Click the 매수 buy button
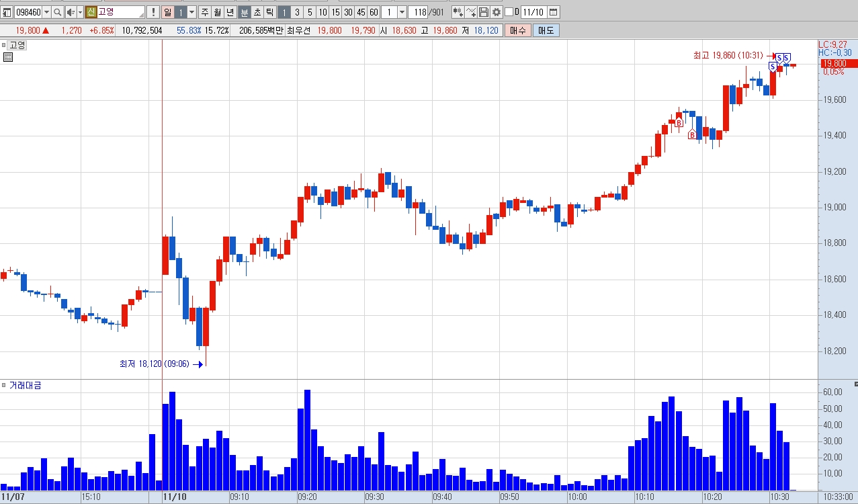The image size is (858, 504). tap(518, 30)
